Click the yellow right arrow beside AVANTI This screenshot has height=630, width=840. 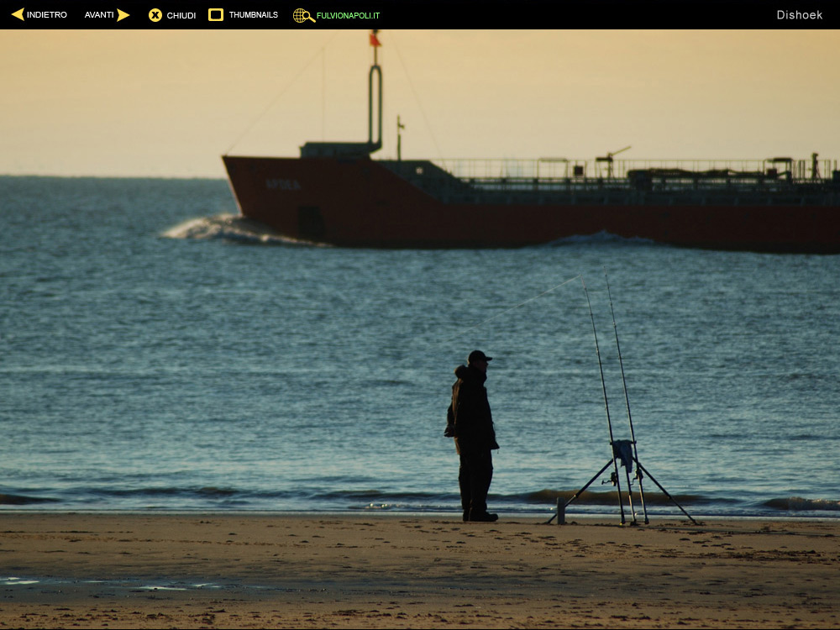(x=123, y=14)
